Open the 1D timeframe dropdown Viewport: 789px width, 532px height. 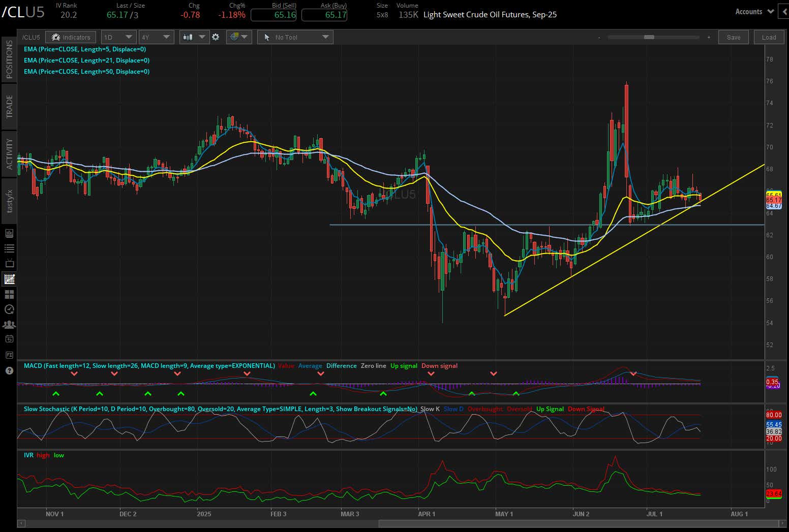point(118,37)
